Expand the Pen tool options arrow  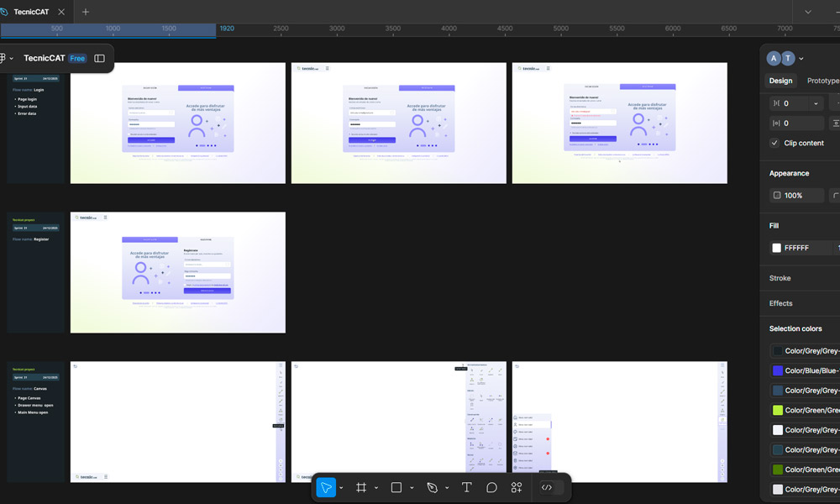coord(446,488)
